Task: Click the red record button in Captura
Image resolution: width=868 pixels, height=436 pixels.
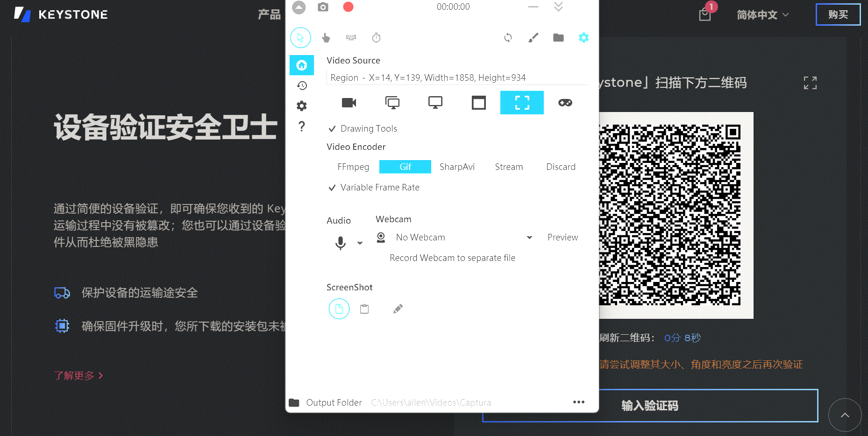Action: click(348, 7)
